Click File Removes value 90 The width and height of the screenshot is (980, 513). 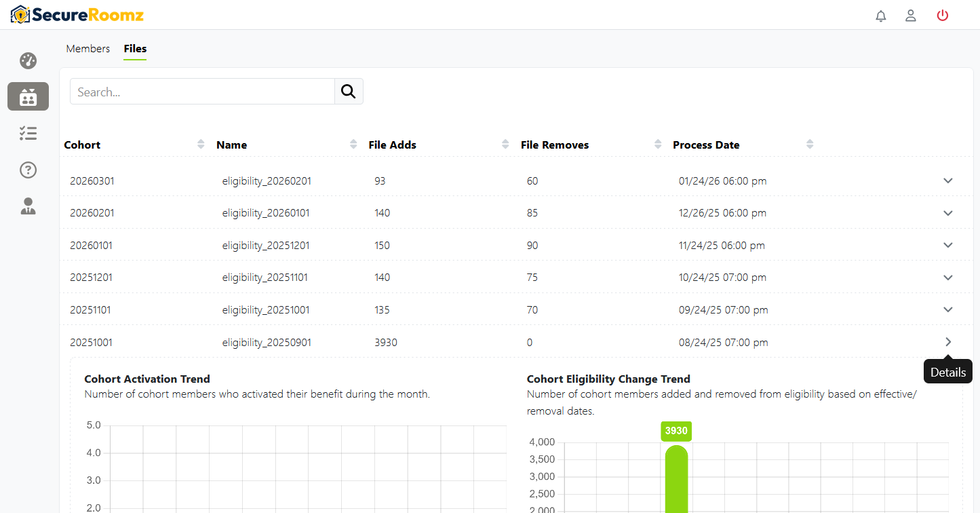[532, 246]
